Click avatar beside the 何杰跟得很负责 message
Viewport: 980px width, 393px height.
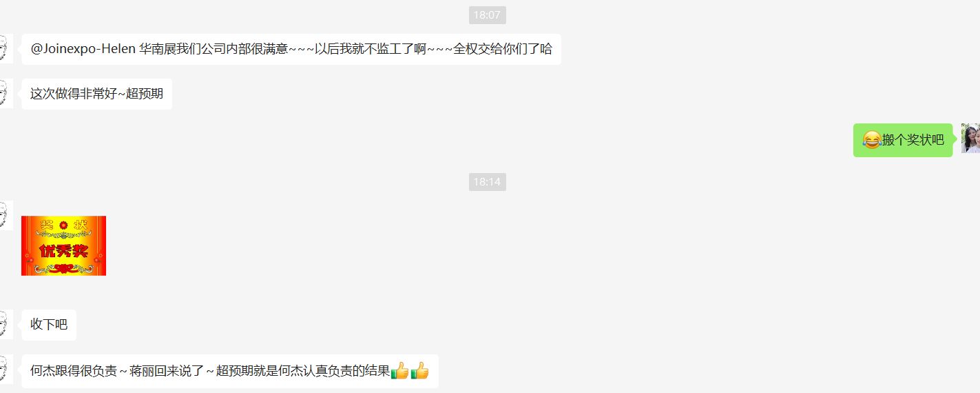pos(6,370)
